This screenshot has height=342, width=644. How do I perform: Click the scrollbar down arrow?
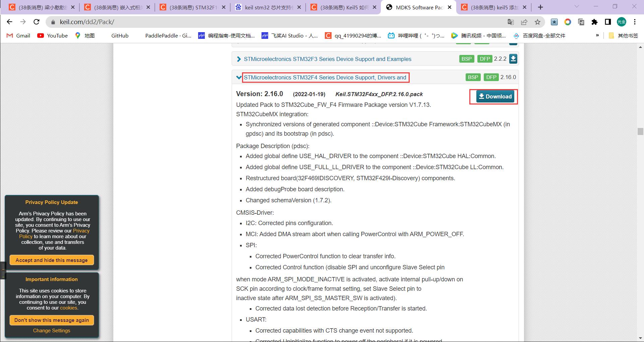click(x=640, y=338)
